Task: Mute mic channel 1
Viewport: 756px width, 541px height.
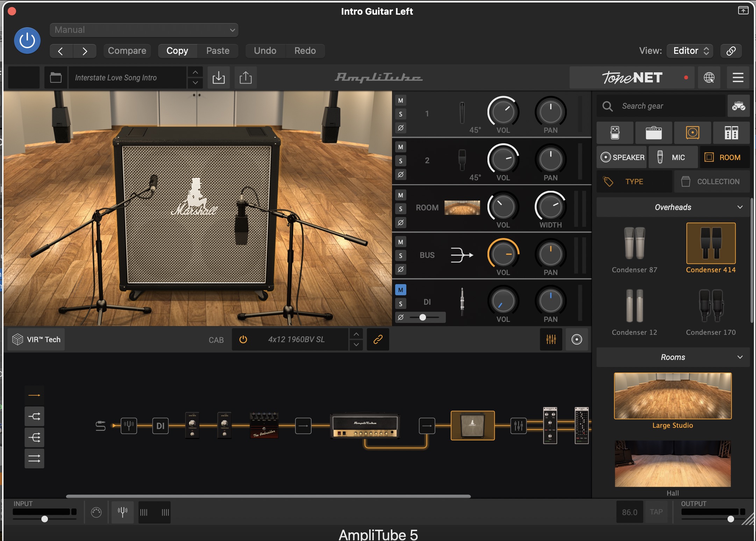Action: 401,101
